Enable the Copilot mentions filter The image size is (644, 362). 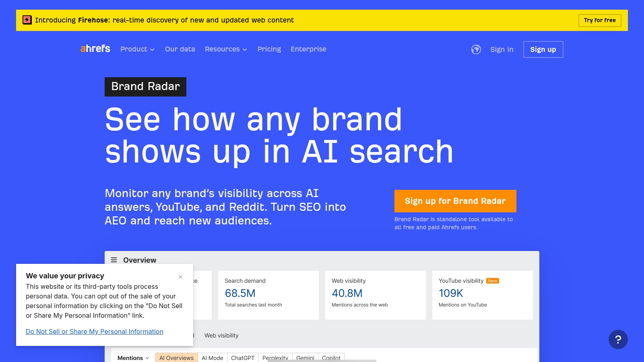click(331, 358)
